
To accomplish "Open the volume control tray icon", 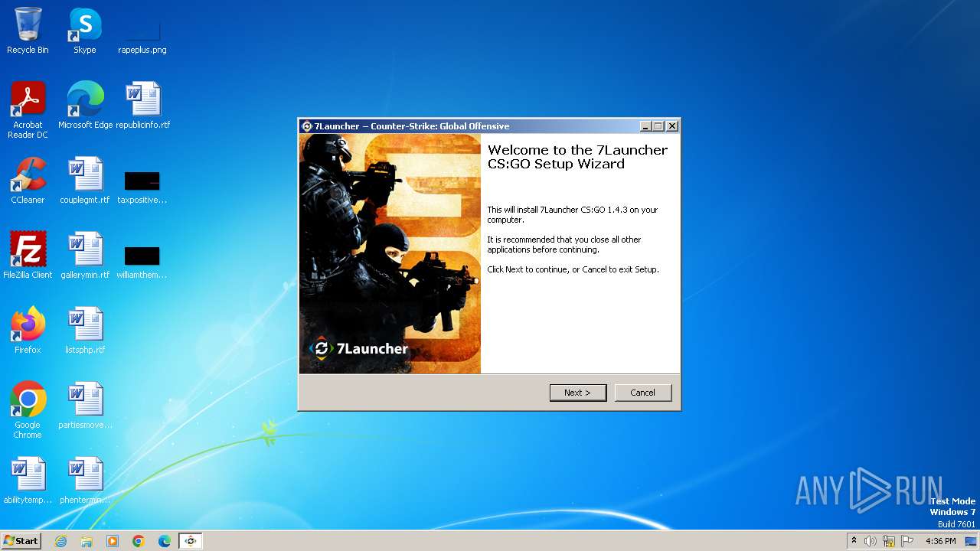I will 871,541.
